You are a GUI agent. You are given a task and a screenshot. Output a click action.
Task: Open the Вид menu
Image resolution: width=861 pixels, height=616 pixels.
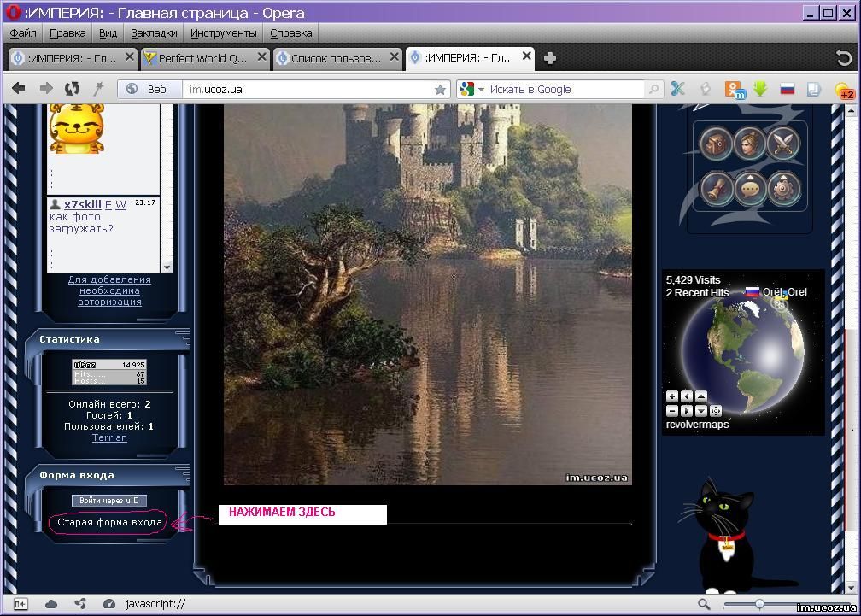(x=108, y=33)
